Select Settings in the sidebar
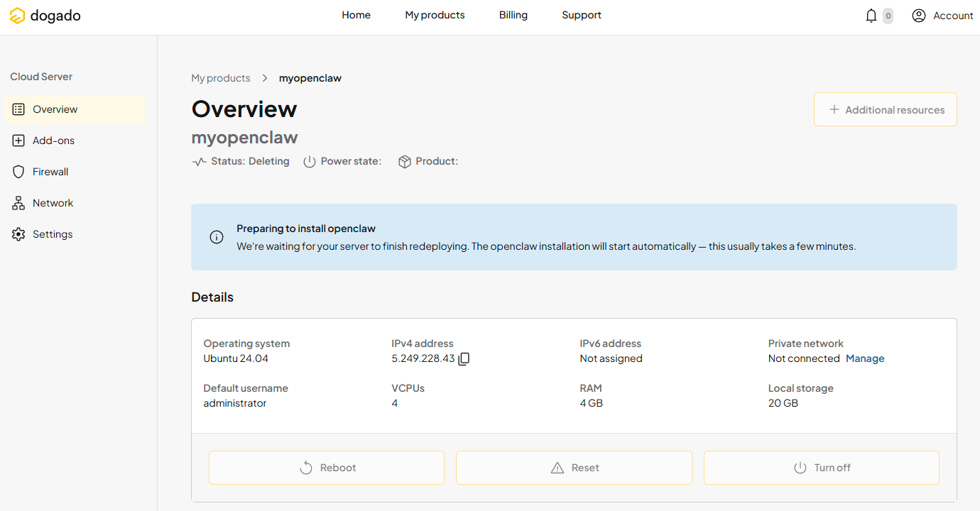Viewport: 980px width, 511px height. point(75,234)
